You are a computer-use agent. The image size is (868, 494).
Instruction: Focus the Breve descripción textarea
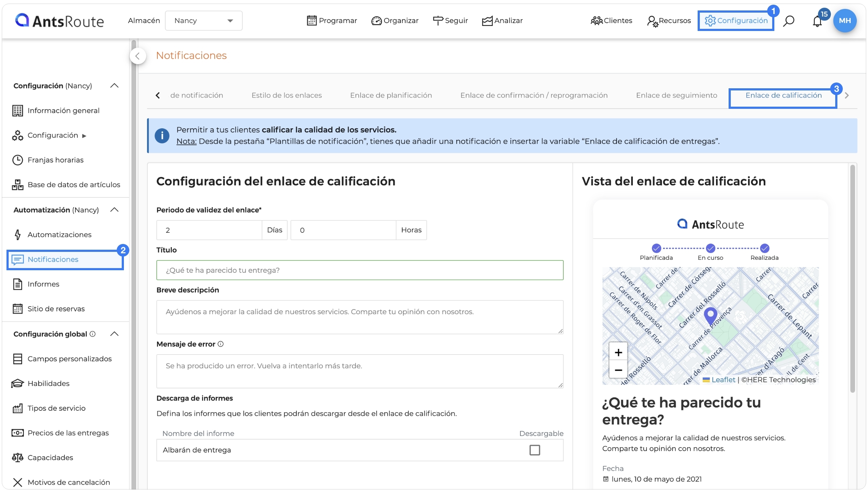[x=360, y=317]
